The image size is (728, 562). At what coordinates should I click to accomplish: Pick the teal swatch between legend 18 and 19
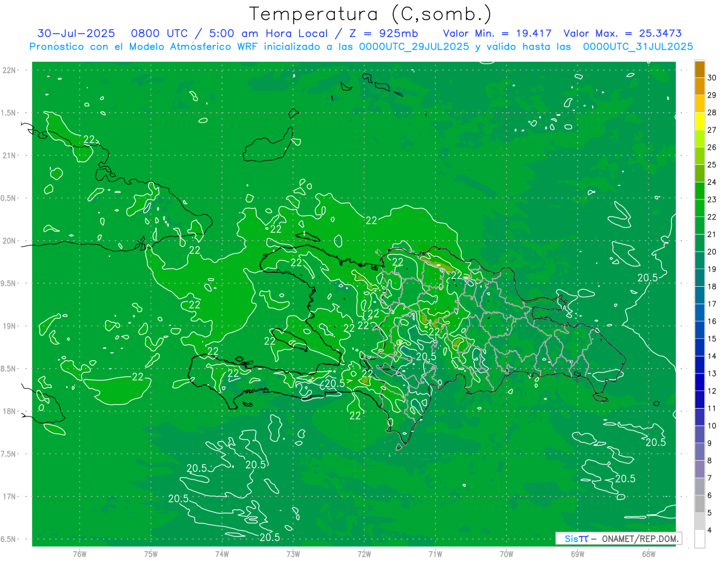click(699, 278)
